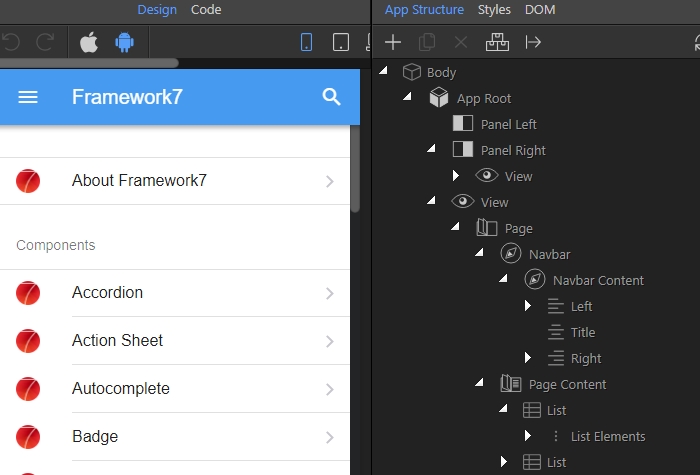Screen dimensions: 700x475
Task: Switch to the Code tab
Action: click(206, 9)
